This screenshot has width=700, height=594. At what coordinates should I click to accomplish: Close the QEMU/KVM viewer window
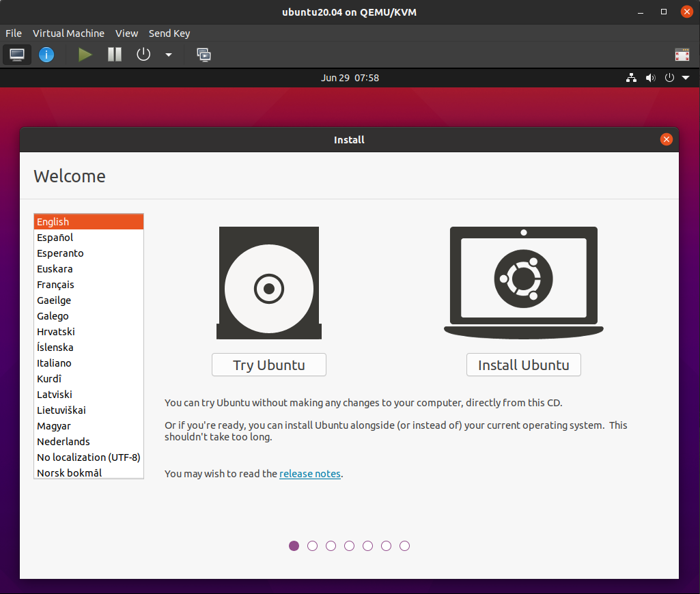[686, 12]
